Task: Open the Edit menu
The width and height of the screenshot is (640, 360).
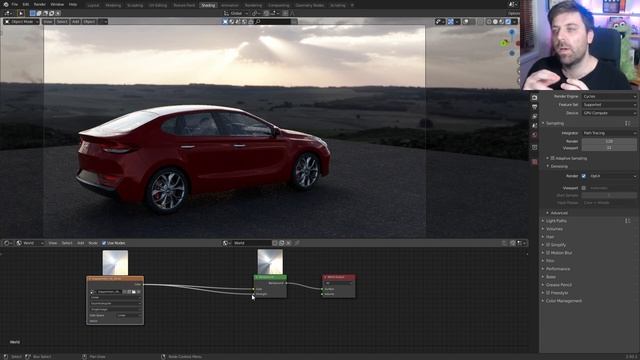Action: click(x=26, y=4)
